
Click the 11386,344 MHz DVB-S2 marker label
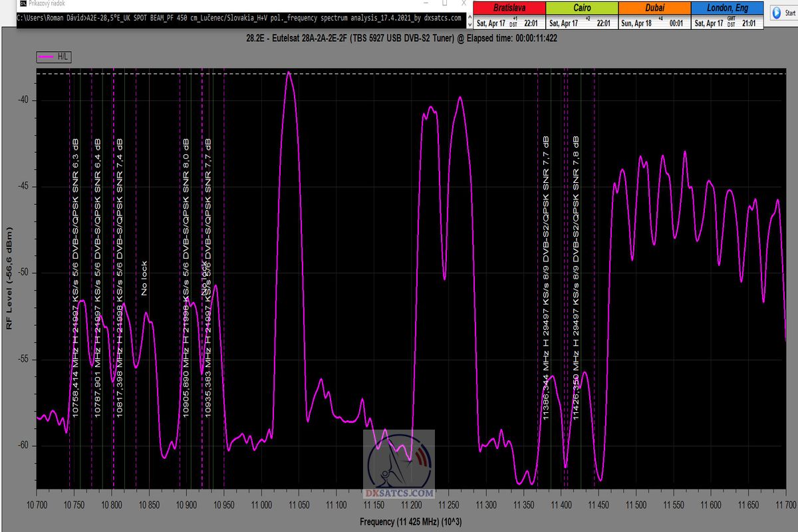[x=546, y=278]
